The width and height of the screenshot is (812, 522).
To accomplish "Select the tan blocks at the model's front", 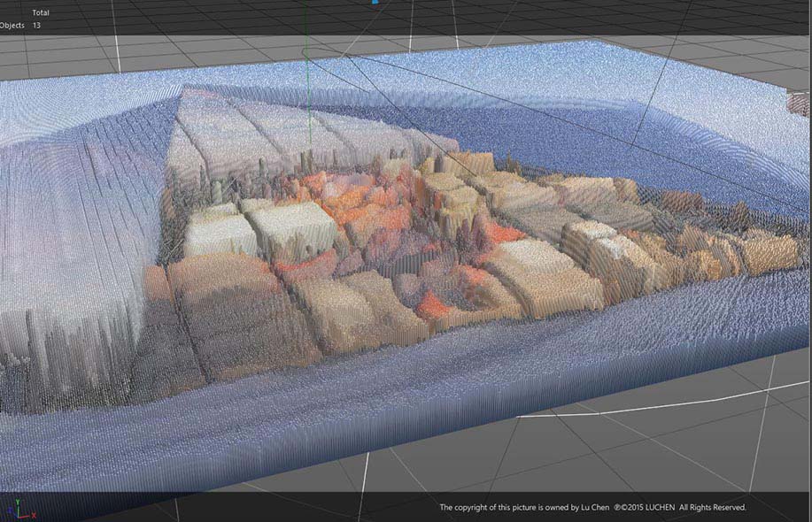I will click(x=336, y=310).
